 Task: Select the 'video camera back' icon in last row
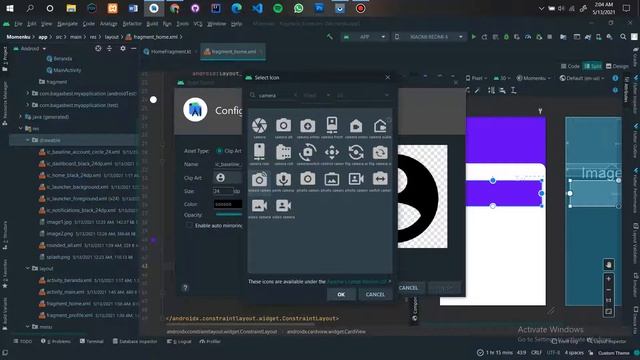coord(259,205)
